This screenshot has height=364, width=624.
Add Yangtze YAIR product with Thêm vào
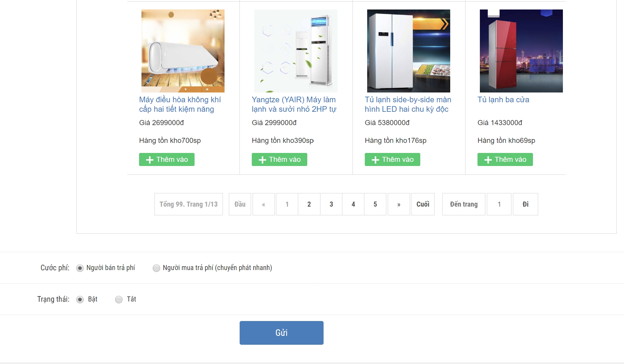point(279,159)
